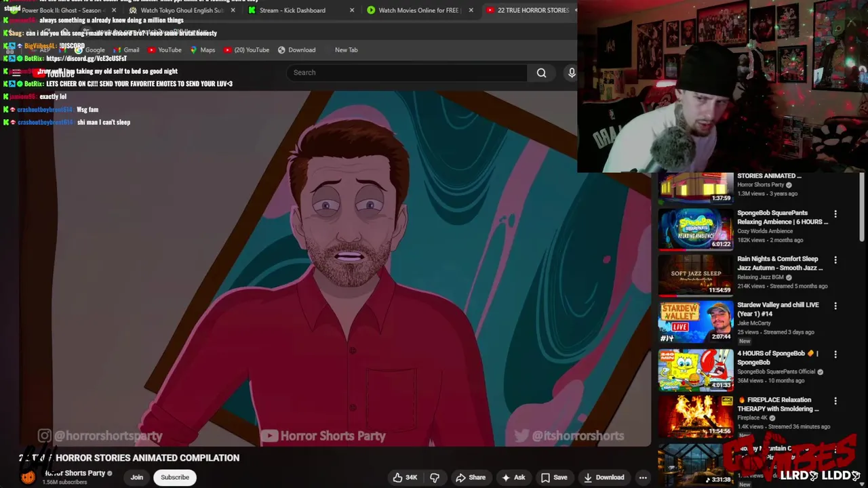
Task: Open options for FIREPLACE Relaxation THERAPY video
Action: coord(835,401)
